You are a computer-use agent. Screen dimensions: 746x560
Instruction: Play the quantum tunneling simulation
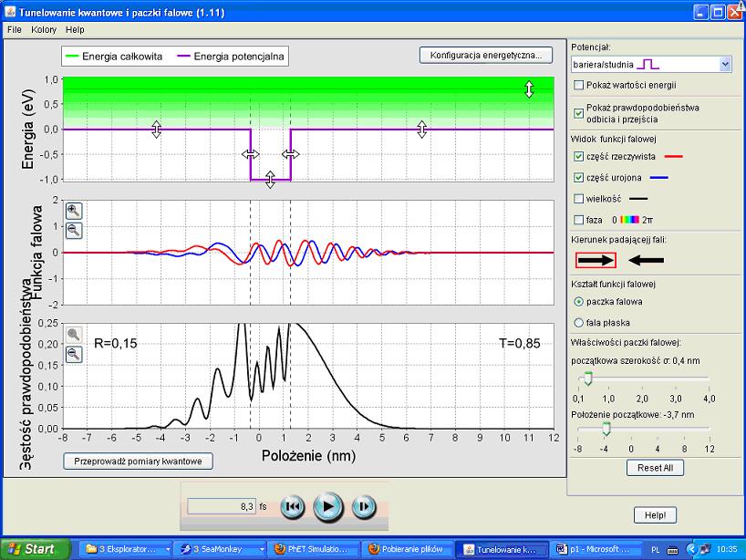pos(328,507)
